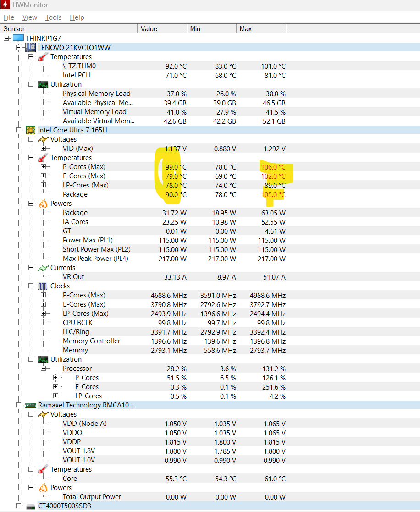Click the Max column header
The image size is (420, 512).
(261, 29)
